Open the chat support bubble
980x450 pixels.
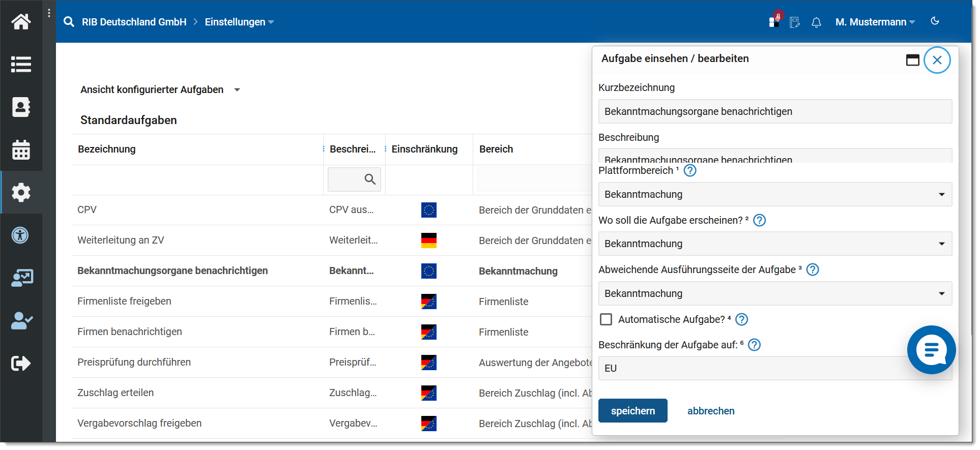coord(931,350)
